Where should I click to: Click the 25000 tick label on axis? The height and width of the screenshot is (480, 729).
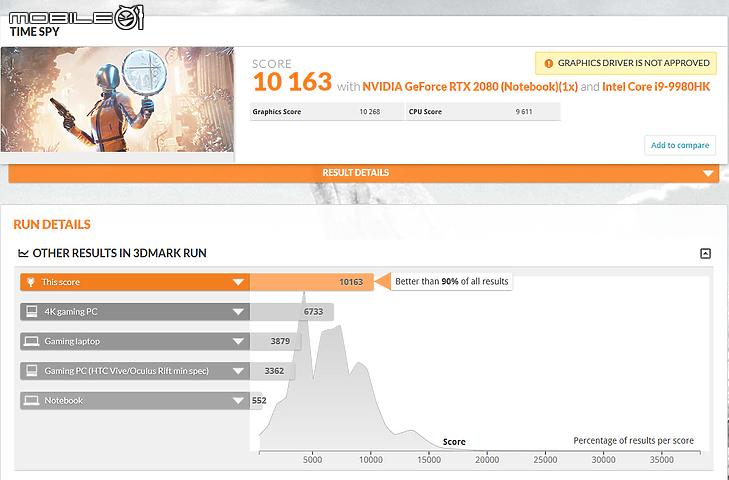[545, 460]
